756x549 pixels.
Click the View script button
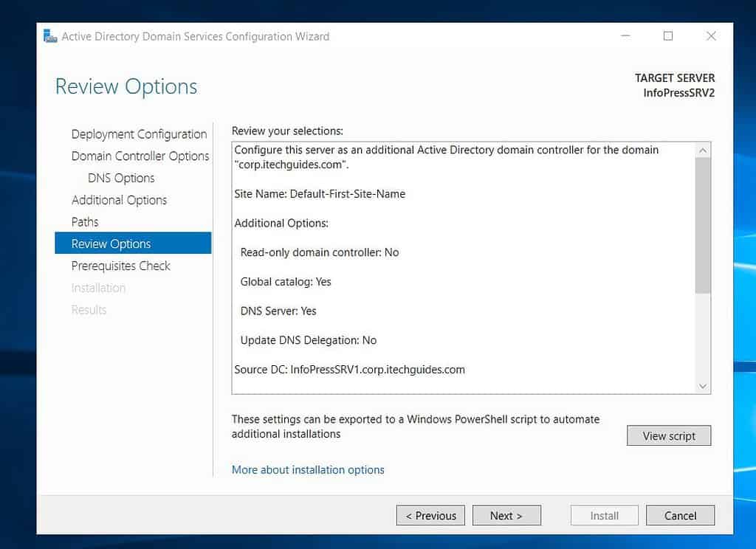[669, 435]
